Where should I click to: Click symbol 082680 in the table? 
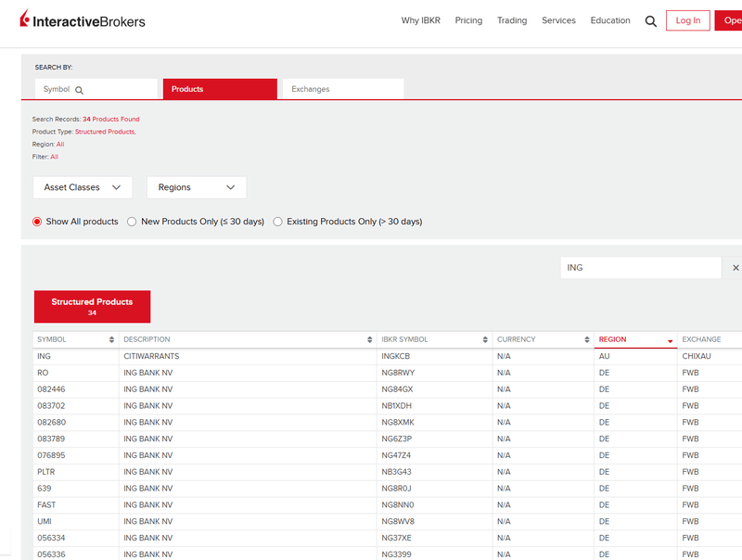(52, 423)
